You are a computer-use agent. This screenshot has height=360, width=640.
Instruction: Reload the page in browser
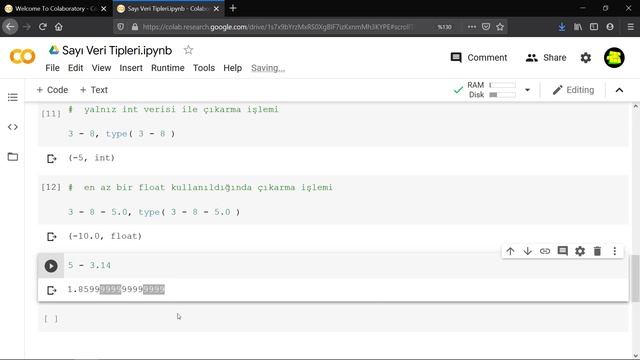click(x=42, y=27)
